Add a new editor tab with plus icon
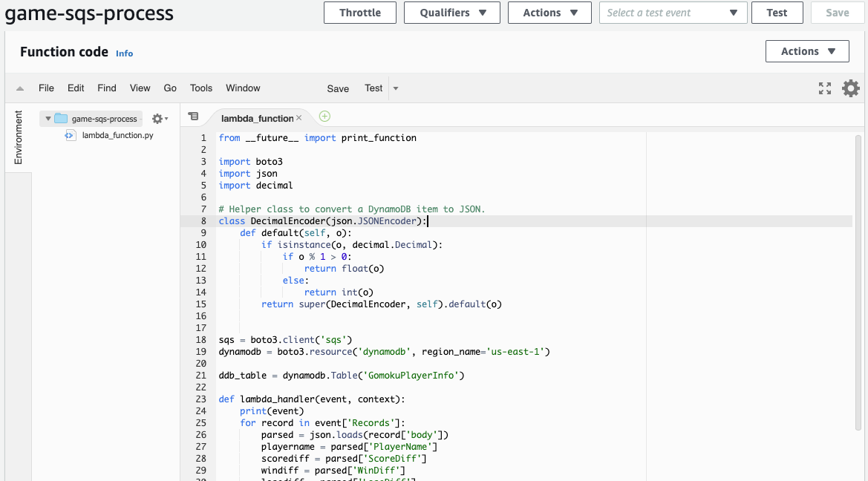The height and width of the screenshot is (481, 868). click(x=325, y=117)
